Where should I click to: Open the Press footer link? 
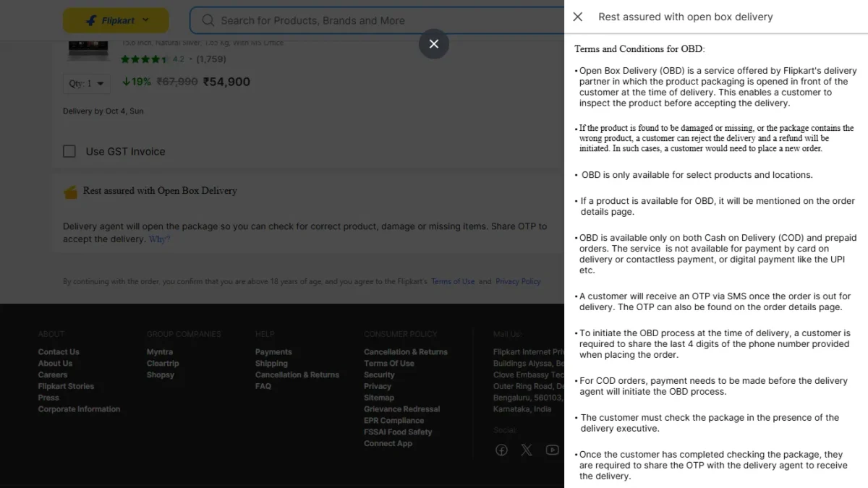pos(48,398)
